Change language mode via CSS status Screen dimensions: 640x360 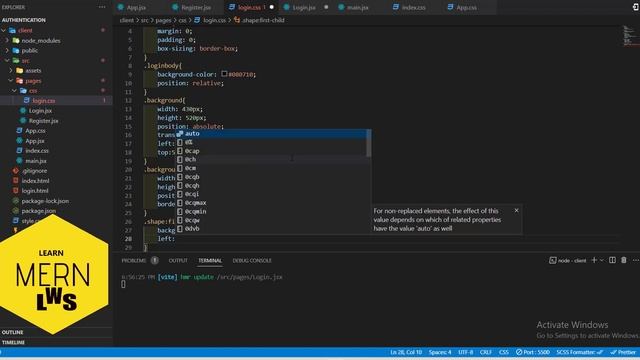point(504,352)
